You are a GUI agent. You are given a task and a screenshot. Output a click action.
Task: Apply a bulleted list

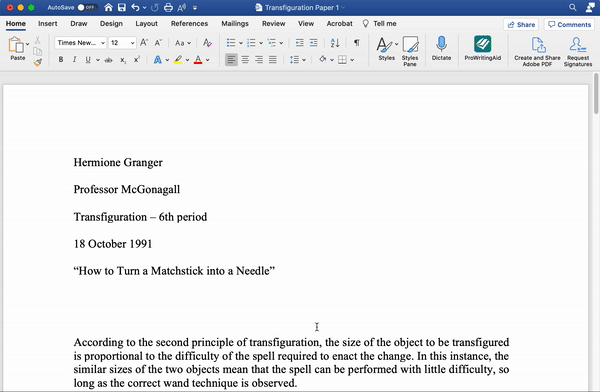[231, 42]
